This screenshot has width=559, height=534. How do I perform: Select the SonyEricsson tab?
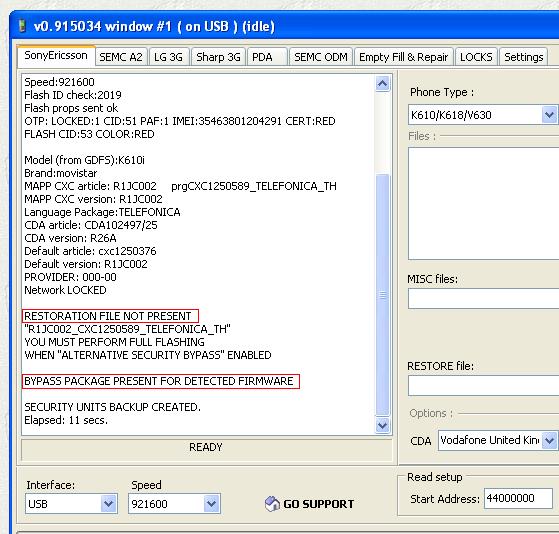[56, 56]
